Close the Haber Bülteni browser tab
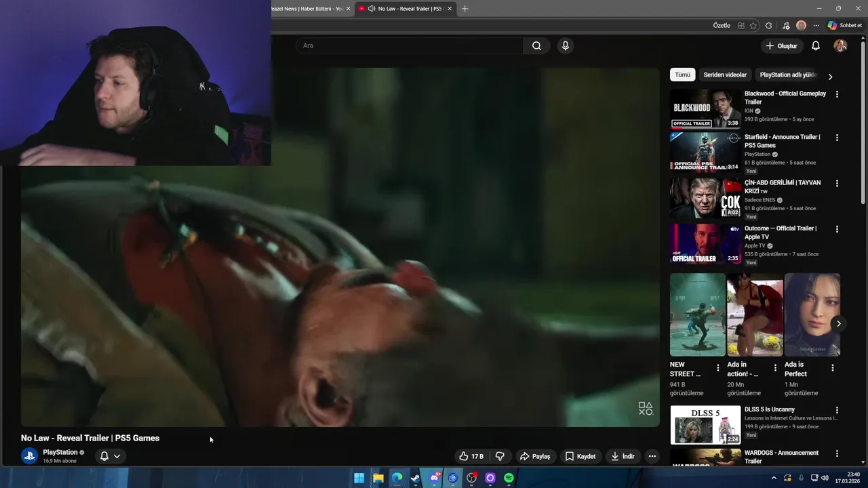 tap(349, 9)
